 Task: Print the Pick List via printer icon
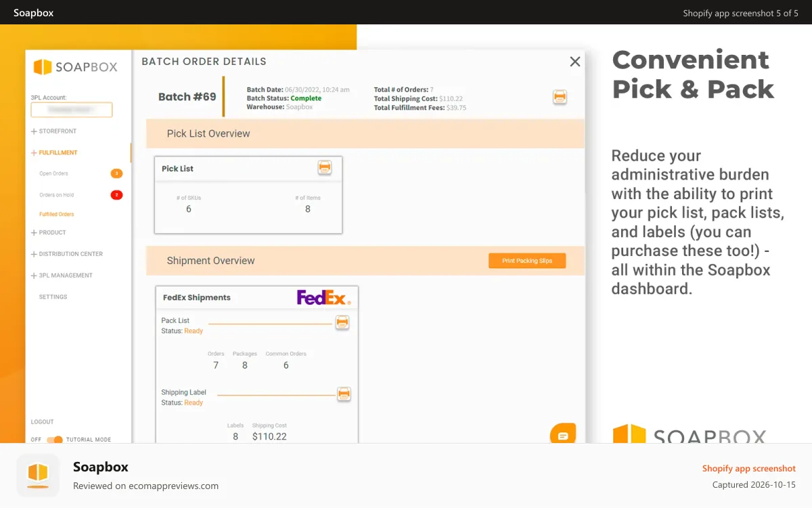[325, 167]
